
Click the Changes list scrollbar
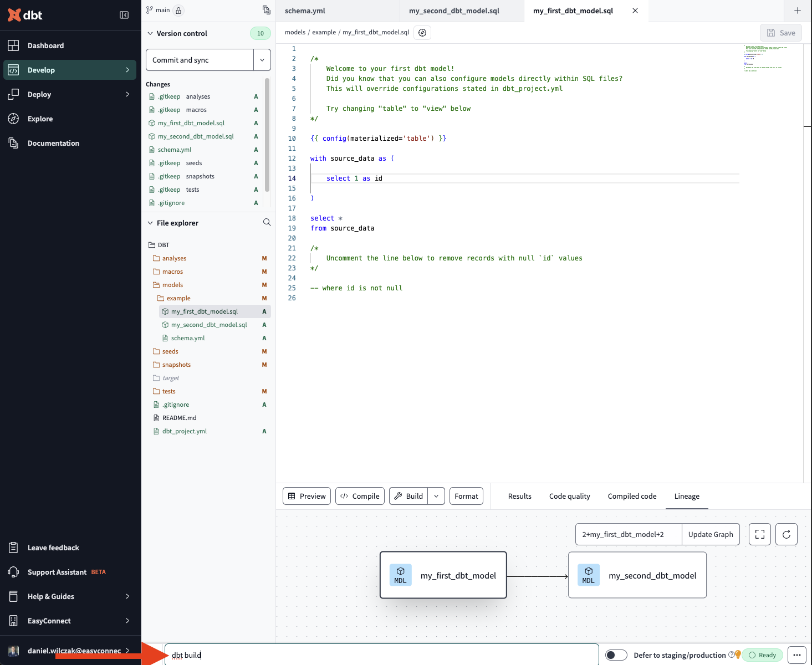point(267,135)
